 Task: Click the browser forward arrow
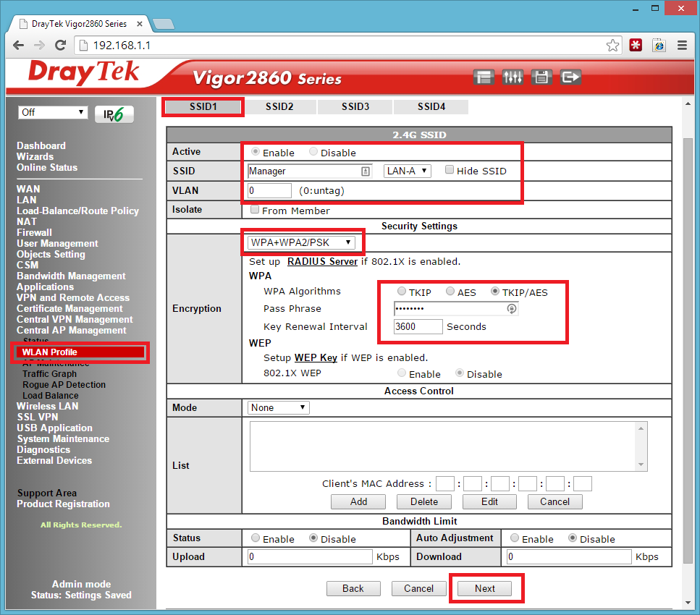[39, 45]
